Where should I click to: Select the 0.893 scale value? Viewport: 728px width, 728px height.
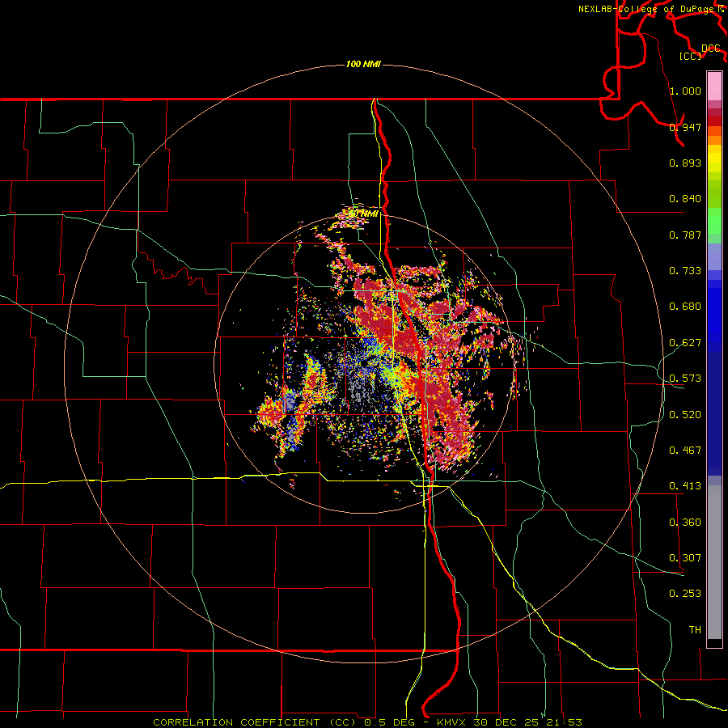pos(685,163)
